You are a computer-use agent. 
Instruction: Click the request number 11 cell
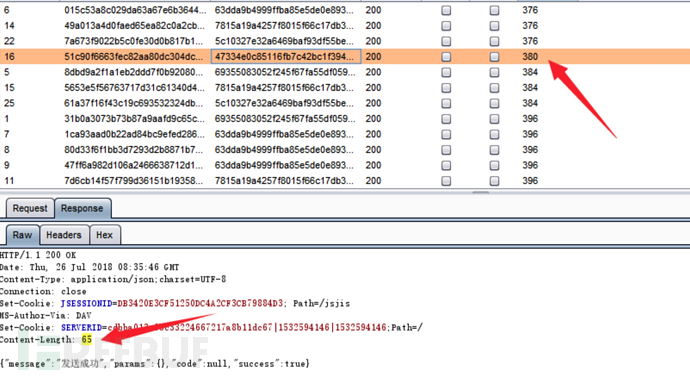(x=9, y=181)
